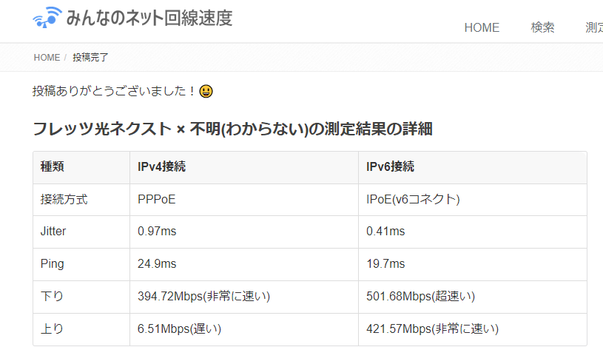Open the みんなのネット回線速度 site title link
603x364 pixels.
tap(149, 18)
